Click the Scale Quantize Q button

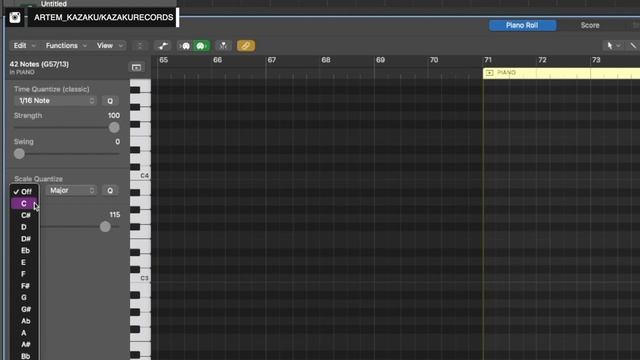[x=110, y=191]
